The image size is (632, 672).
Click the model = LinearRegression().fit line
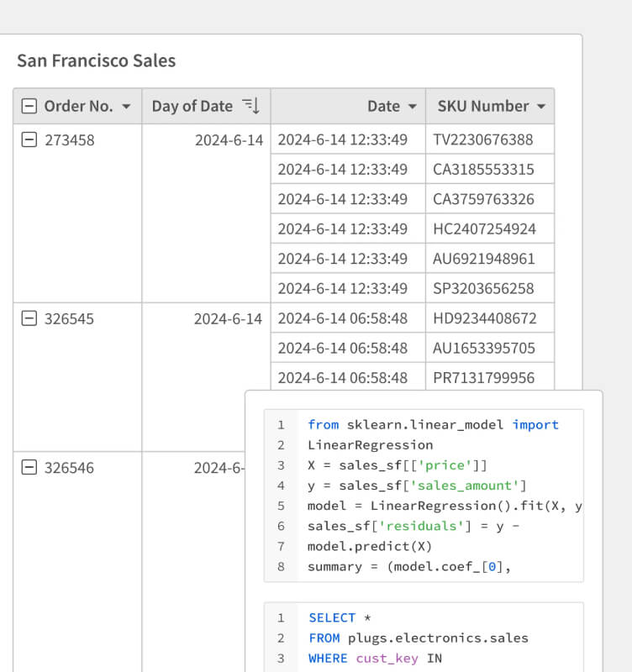point(445,506)
